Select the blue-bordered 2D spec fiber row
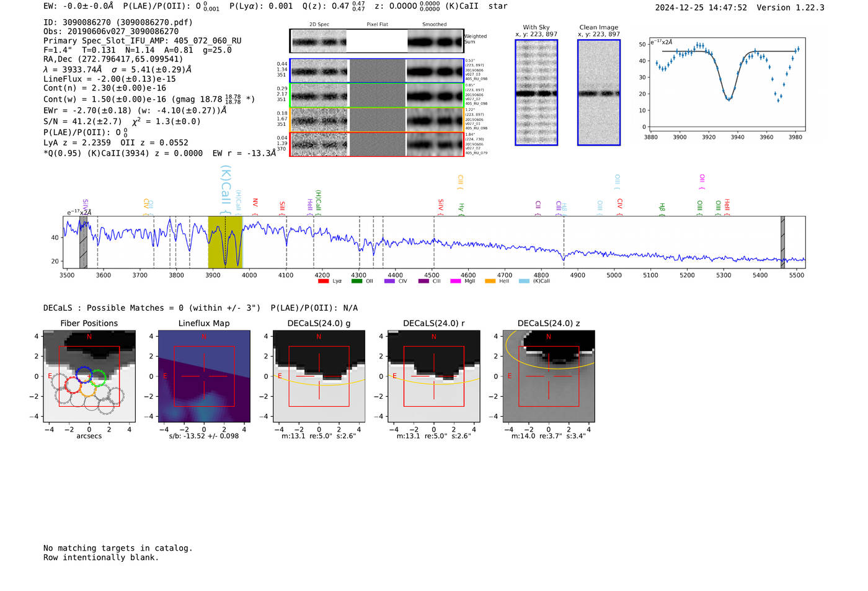The width and height of the screenshot is (868, 591). click(376, 71)
